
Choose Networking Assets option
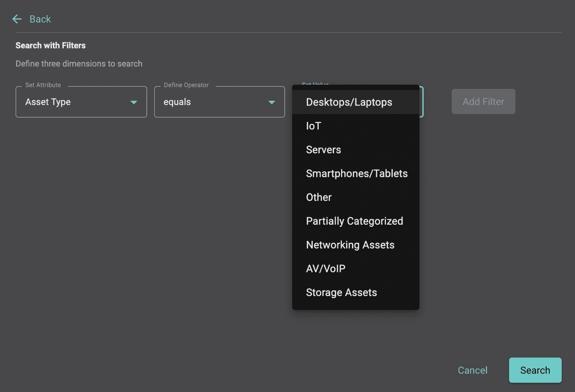356,245
